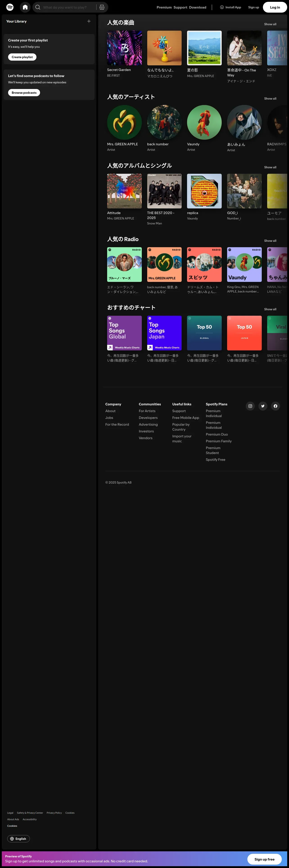Open Top 50 Global chart cover
Viewport: 289px width, 868px height.
coord(205,333)
